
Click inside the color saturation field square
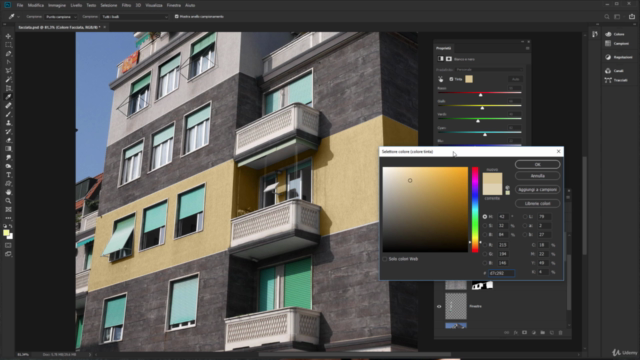(425, 209)
